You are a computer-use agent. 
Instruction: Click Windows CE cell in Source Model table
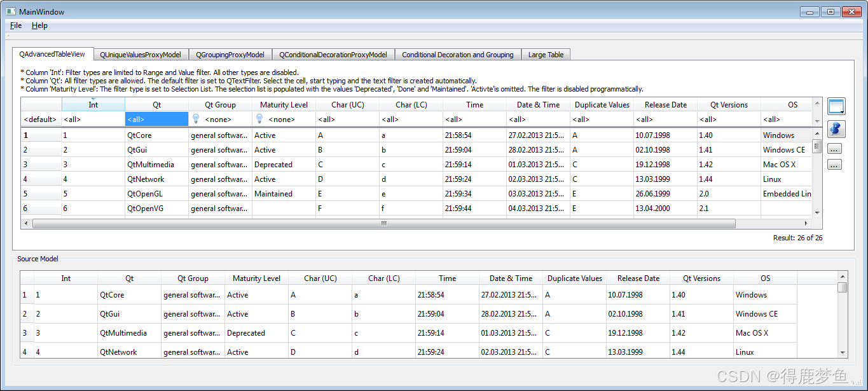pos(765,314)
